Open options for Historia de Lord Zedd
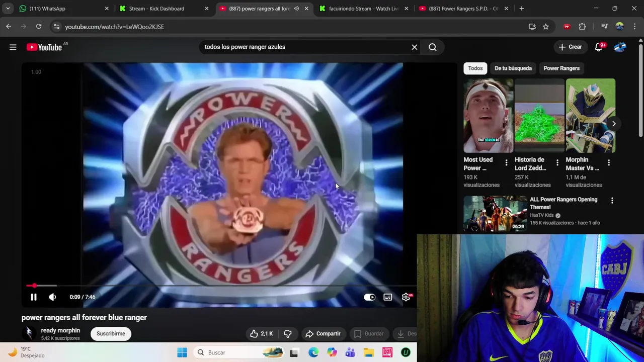The height and width of the screenshot is (362, 644). tap(557, 162)
